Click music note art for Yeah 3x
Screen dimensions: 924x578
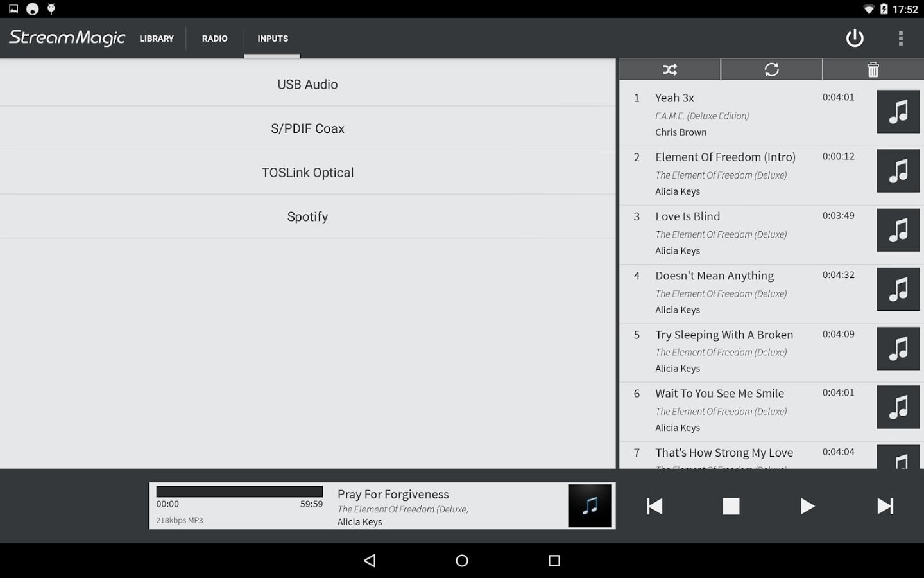898,112
